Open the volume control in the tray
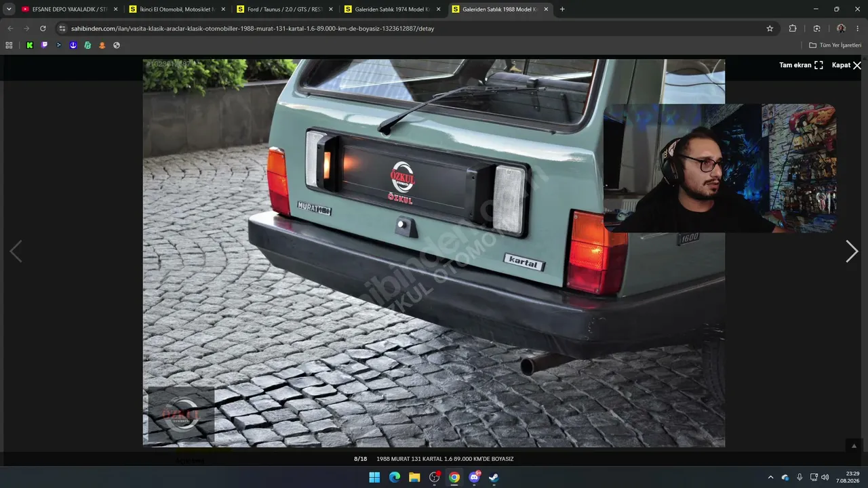The width and height of the screenshot is (868, 488). click(825, 477)
